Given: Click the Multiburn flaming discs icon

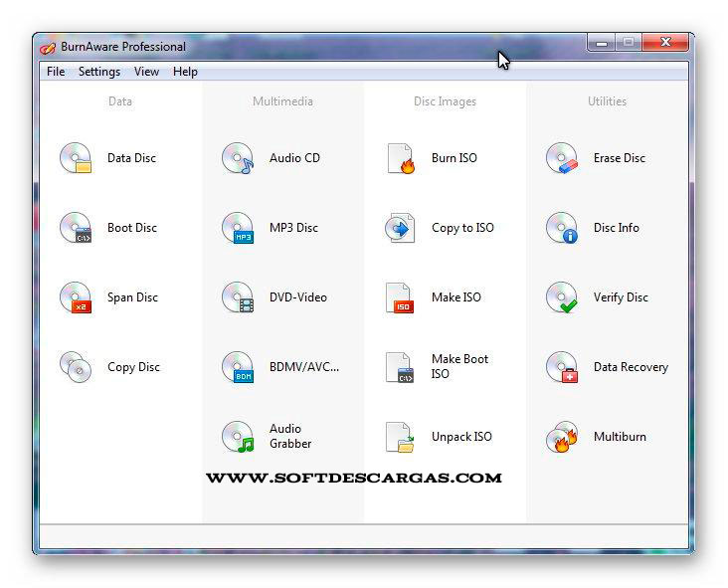Looking at the screenshot, I should click(x=562, y=437).
